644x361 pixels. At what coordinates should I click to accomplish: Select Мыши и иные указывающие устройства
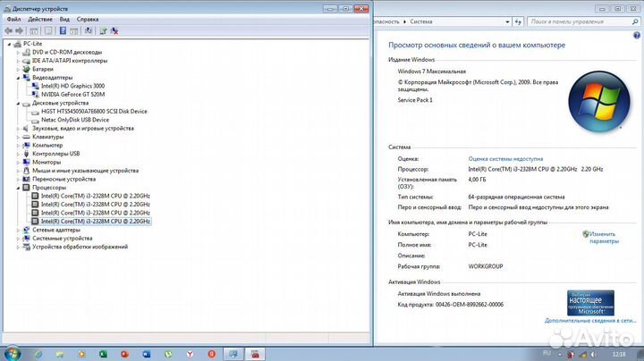tap(86, 171)
